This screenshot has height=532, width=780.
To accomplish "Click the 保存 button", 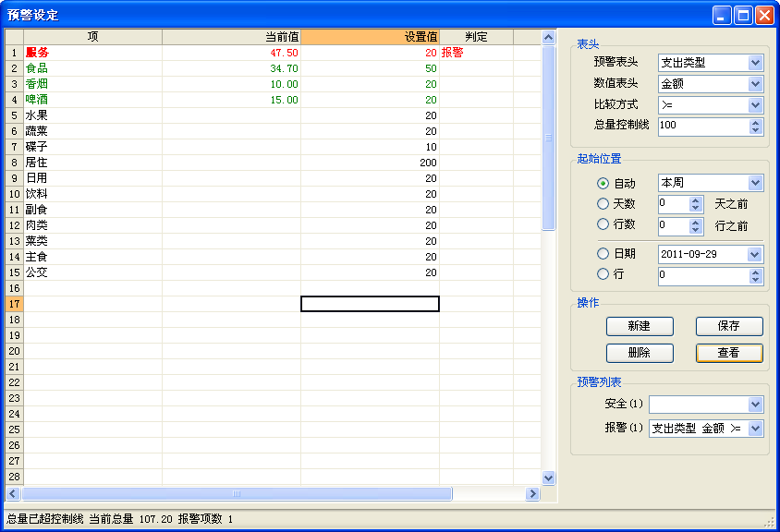I will click(729, 326).
